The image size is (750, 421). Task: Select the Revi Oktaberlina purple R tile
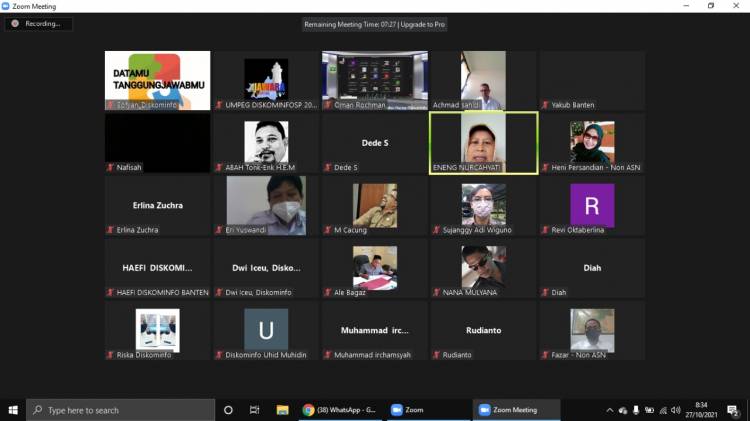[592, 205]
